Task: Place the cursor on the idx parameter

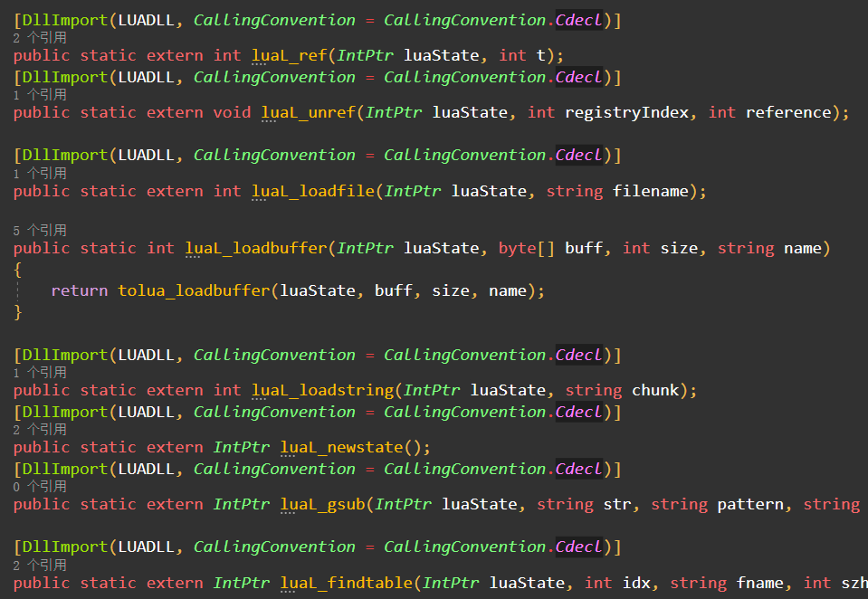Action: click(636, 584)
